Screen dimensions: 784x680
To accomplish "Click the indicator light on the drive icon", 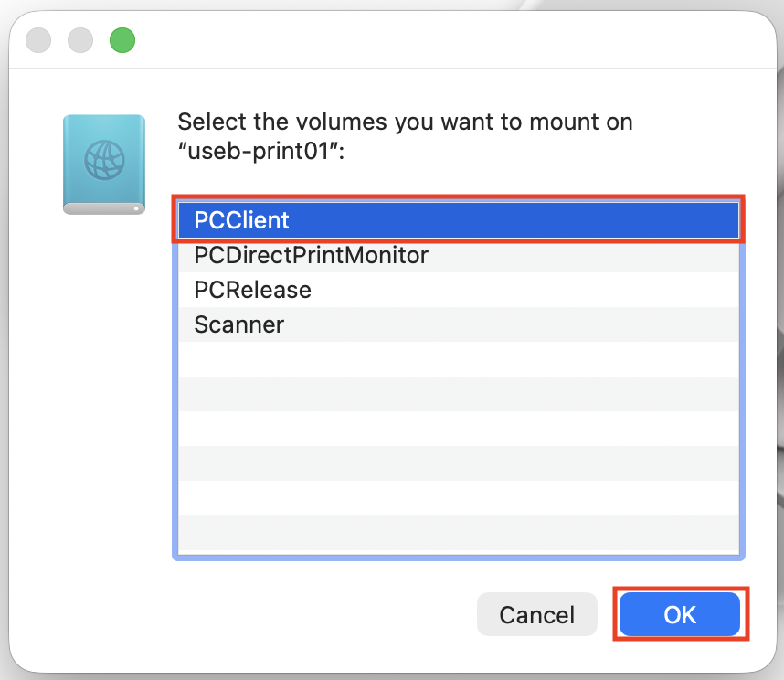I will coord(137,208).
